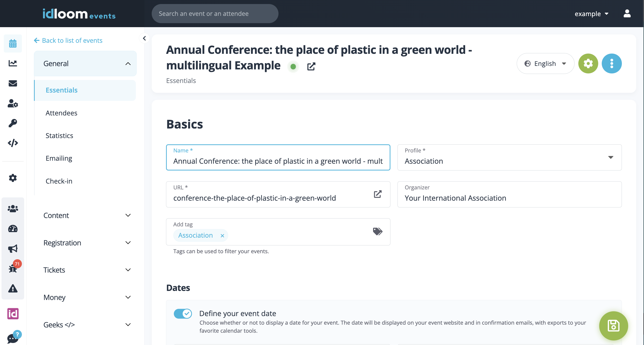Screen dimensions: 644x345
Task: Open the statistics chart sidebar icon
Action: pos(13,63)
